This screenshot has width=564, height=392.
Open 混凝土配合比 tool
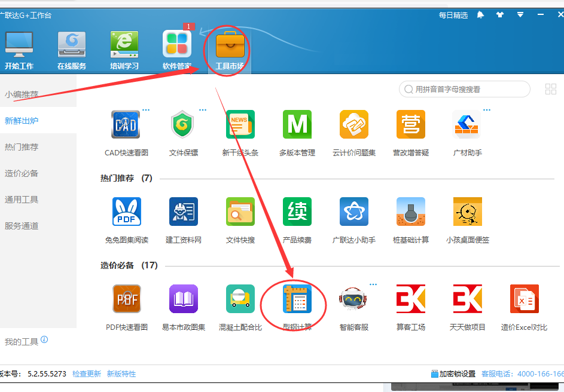(x=240, y=299)
